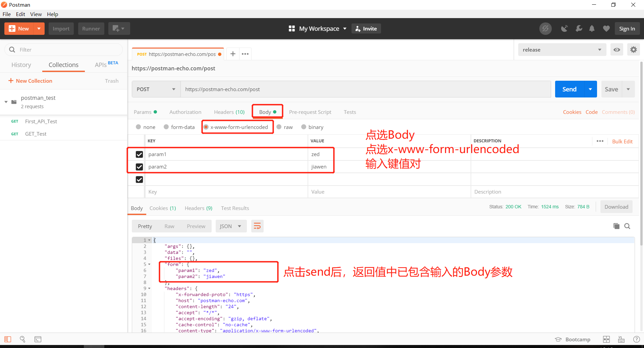Viewport: 644px width, 348px height.
Task: Click the heart icon in header
Action: click(x=606, y=28)
